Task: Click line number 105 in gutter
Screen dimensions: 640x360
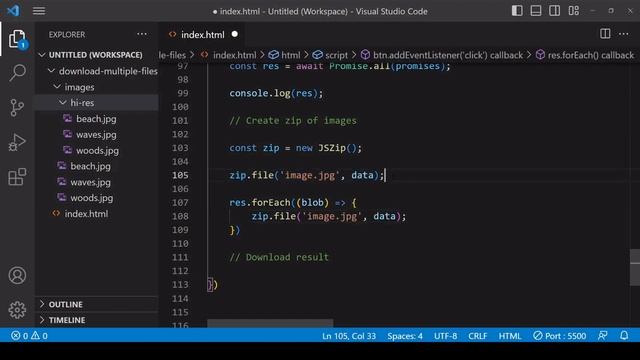Action: (180, 175)
